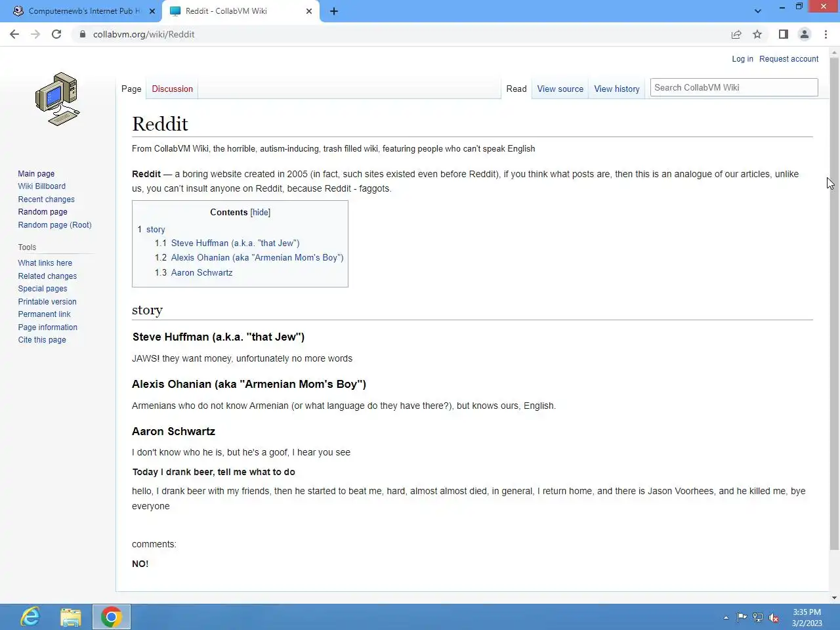Open Related changes link
This screenshot has width=840, height=630.
pos(47,276)
